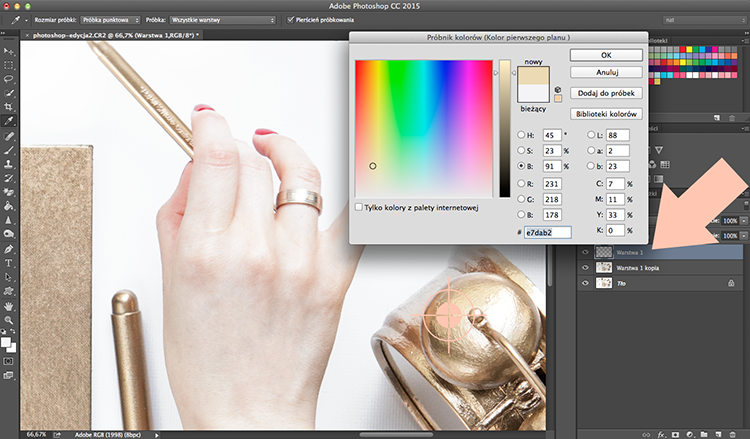Select the G green radio button

[x=521, y=199]
